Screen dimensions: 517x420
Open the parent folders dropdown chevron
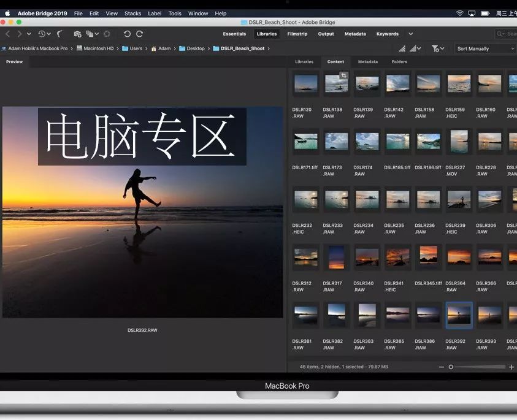[x=29, y=34]
